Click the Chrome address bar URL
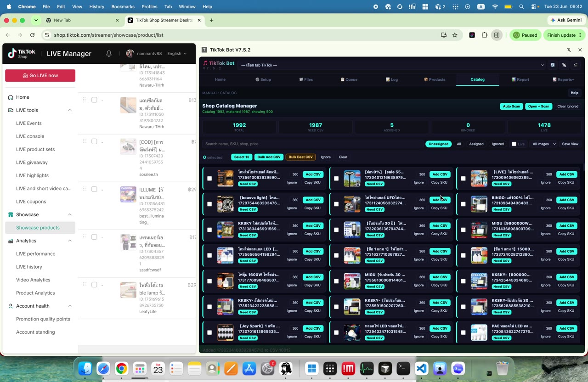Image resolution: width=588 pixels, height=382 pixels. [108, 35]
